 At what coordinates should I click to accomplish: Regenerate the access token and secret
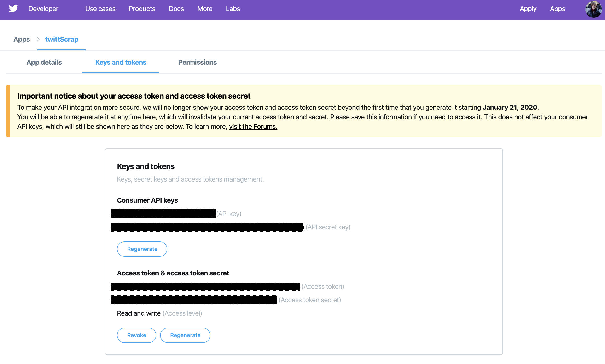click(x=185, y=335)
